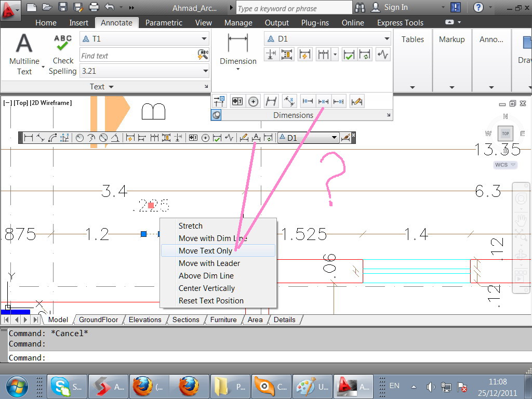Click the Quick Dimension lightning icon in ribbon
Image resolution: width=532 pixels, height=399 pixels.
point(304,54)
